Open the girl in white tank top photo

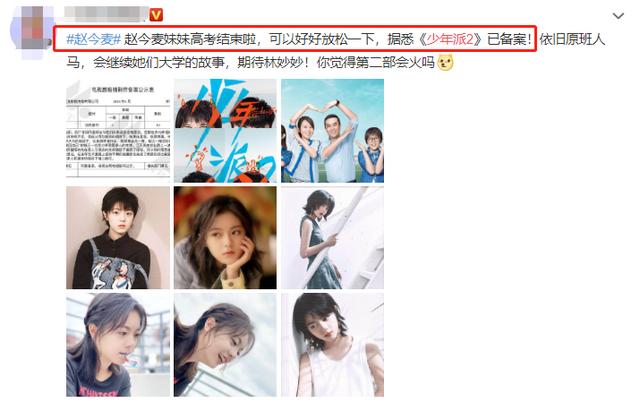point(333,345)
